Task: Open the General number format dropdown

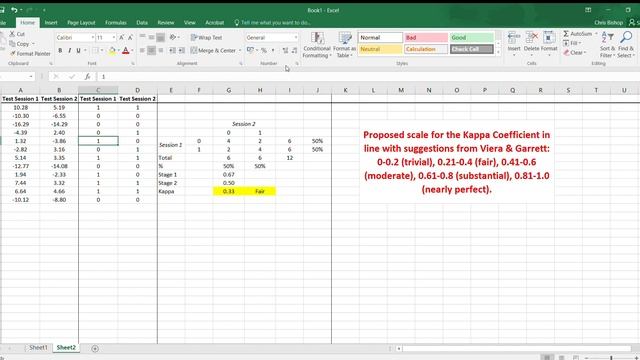Action: click(296, 38)
